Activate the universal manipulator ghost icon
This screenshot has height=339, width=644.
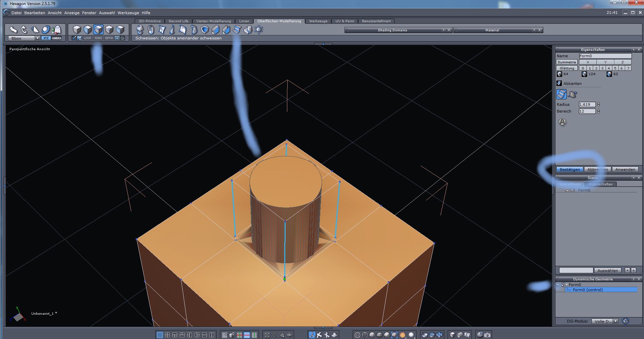tap(57, 30)
